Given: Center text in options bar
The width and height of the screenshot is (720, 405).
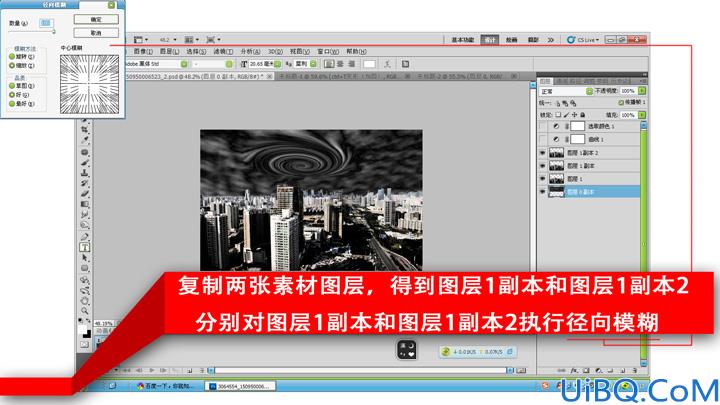Looking at the screenshot, I should (341, 64).
